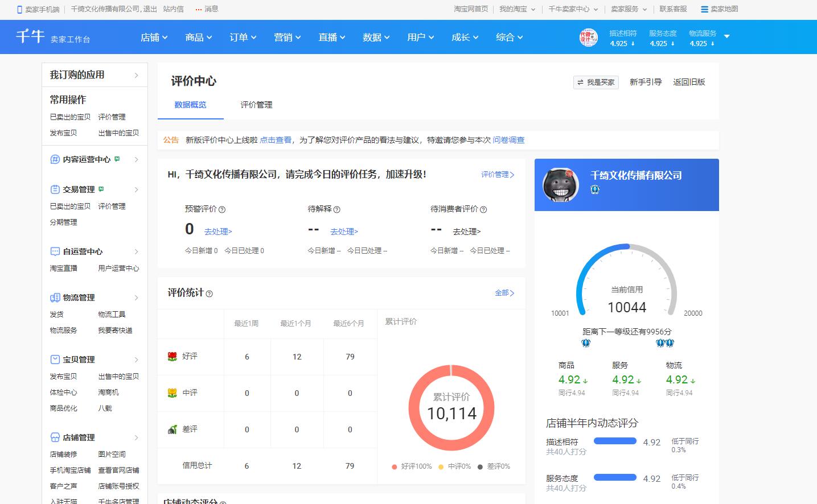Expand the 物流管理 chevron in the sidebar
817x504 pixels.
pyautogui.click(x=136, y=298)
